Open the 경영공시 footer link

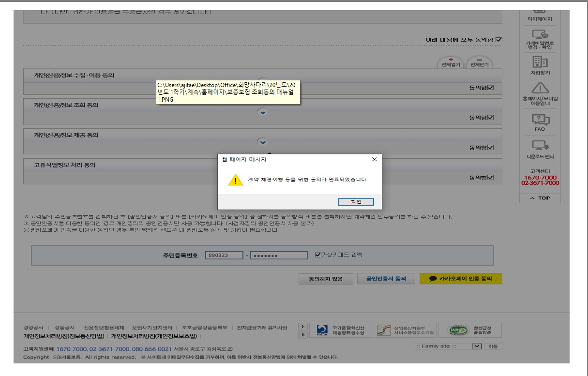pyautogui.click(x=33, y=328)
